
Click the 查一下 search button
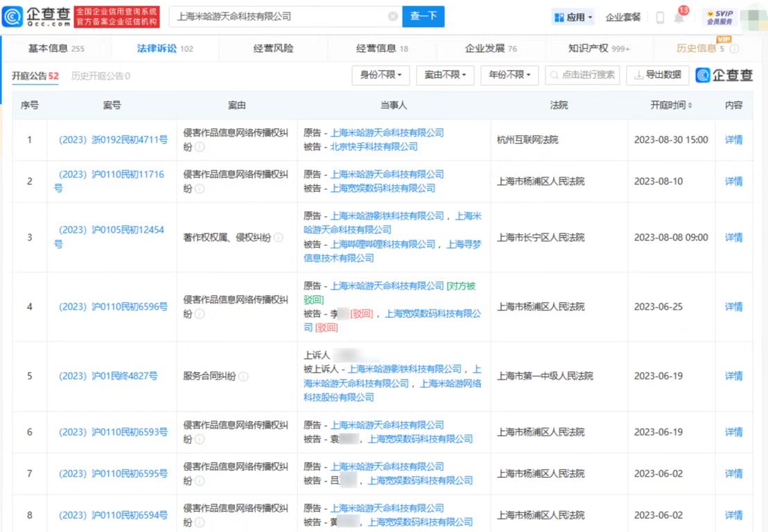pyautogui.click(x=423, y=16)
